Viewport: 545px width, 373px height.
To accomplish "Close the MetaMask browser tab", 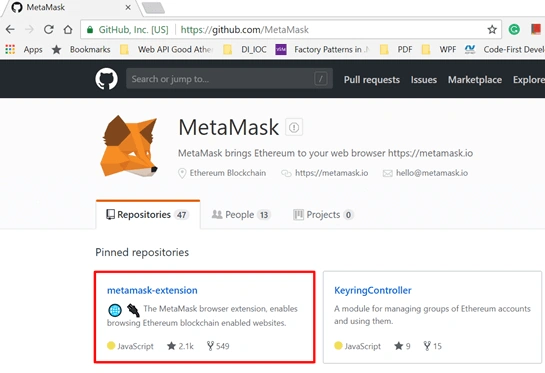I will pyautogui.click(x=128, y=7).
